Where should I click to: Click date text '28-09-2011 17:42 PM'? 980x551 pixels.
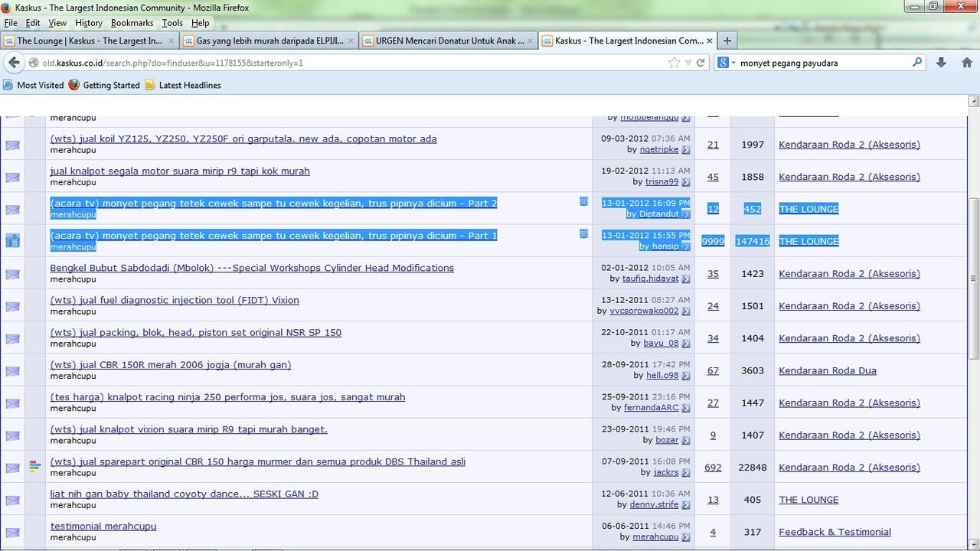646,365
